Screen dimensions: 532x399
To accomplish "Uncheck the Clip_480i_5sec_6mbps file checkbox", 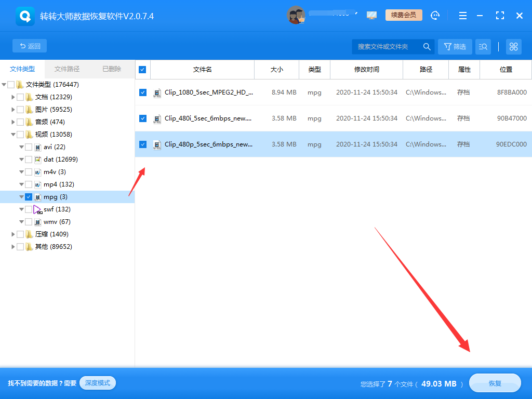I will click(142, 118).
